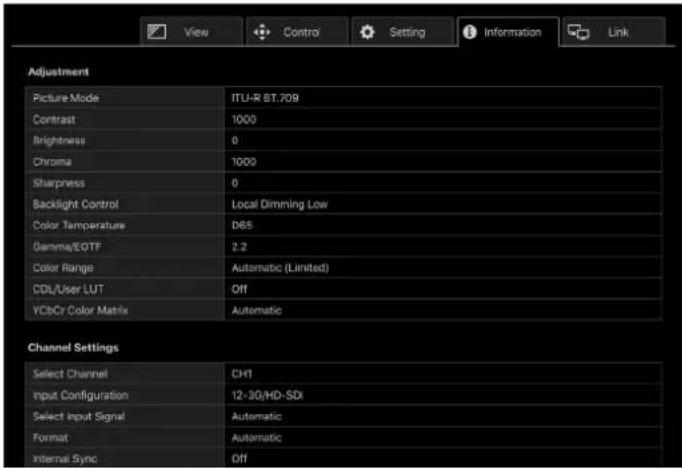Screen dimensions: 682x468
Task: Select the D65 value
Action: coord(242,225)
